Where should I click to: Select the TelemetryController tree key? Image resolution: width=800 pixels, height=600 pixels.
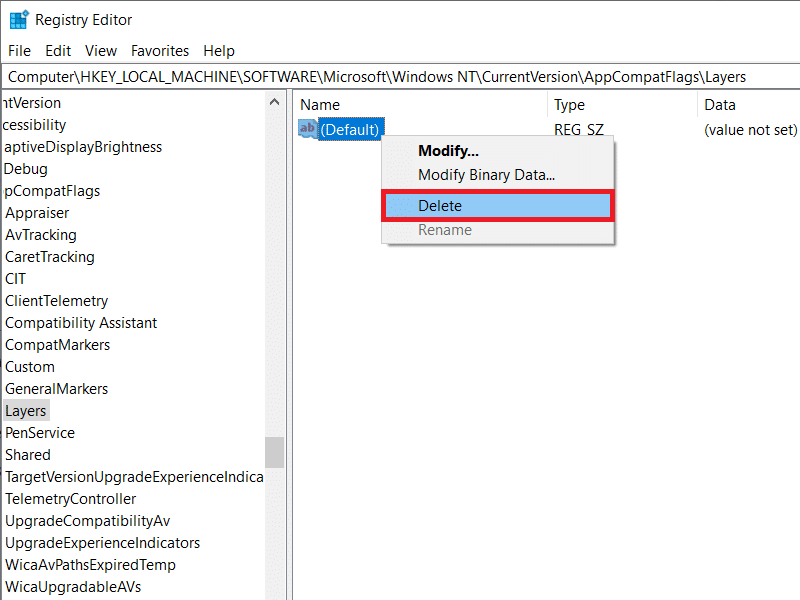(70, 499)
